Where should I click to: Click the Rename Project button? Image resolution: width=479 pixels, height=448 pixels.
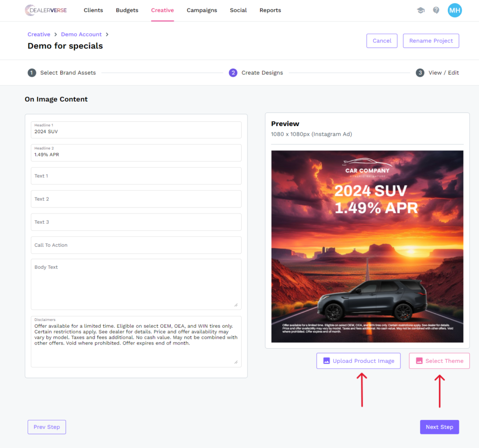(431, 41)
